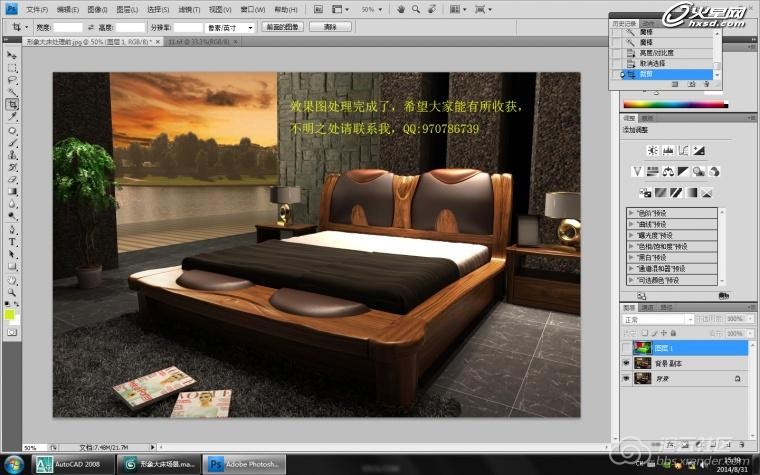Select the Eyedropper tool
The height and width of the screenshot is (475, 760).
[x=12, y=117]
